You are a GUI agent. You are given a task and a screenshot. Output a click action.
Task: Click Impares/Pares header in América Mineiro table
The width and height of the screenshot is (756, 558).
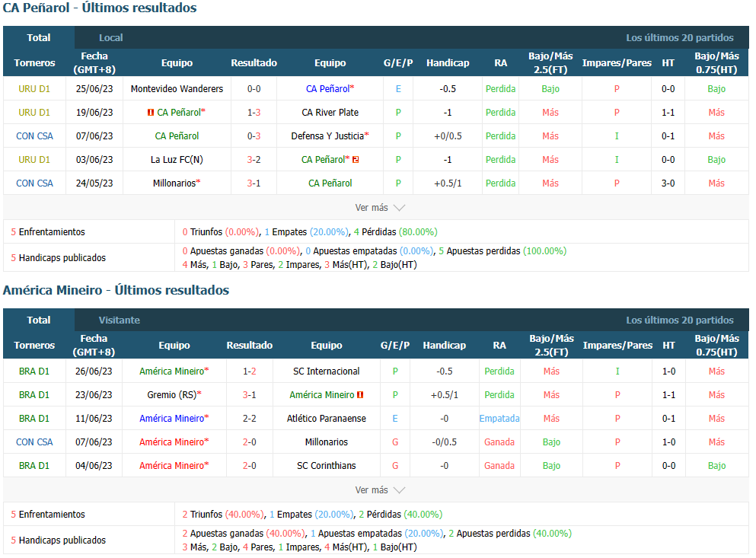pyautogui.click(x=617, y=346)
